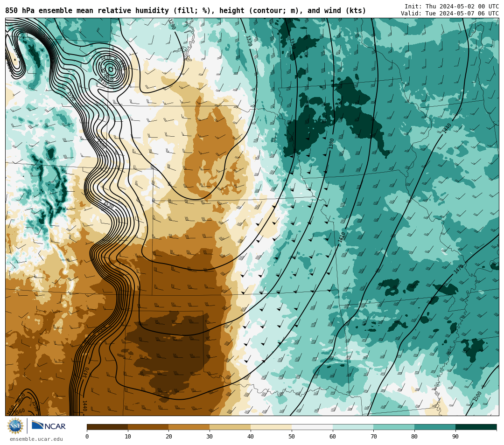Click the 1500 contour label at bottom right

point(477,396)
